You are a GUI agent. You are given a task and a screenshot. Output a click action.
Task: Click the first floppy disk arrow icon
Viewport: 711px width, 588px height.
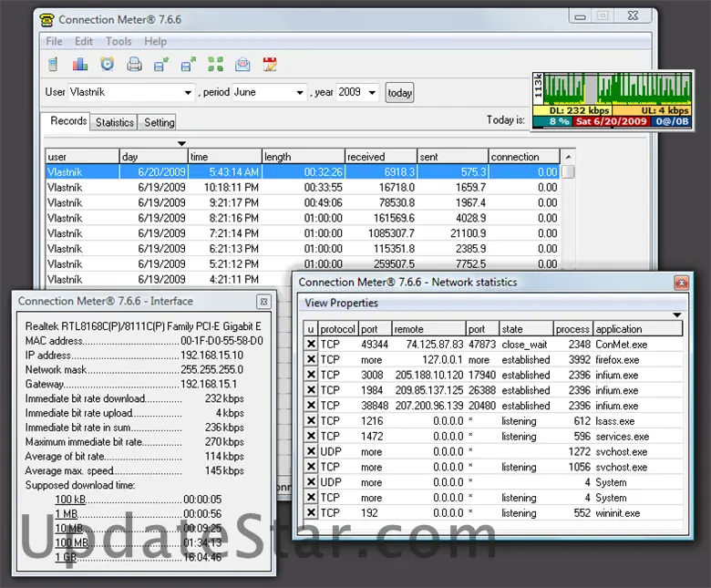point(161,65)
